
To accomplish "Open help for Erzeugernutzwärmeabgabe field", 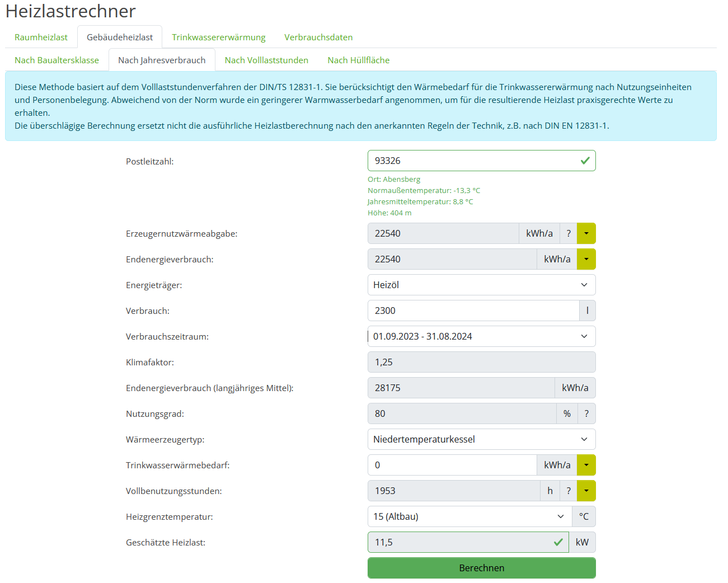I will click(569, 233).
